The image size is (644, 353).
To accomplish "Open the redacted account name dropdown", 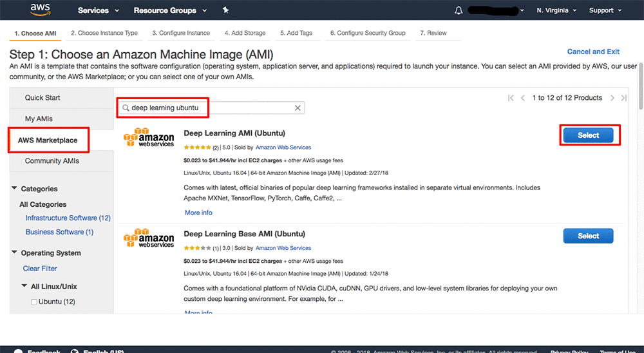I will tap(496, 10).
